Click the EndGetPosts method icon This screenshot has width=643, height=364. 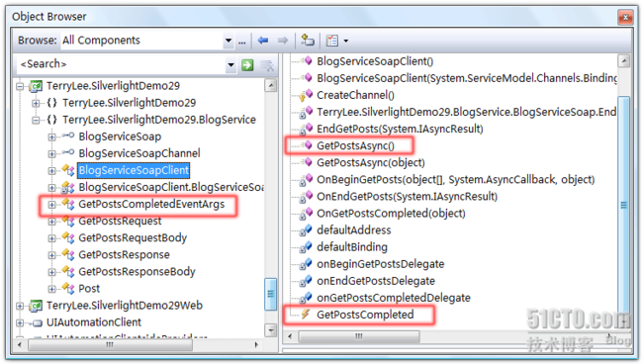pos(306,129)
